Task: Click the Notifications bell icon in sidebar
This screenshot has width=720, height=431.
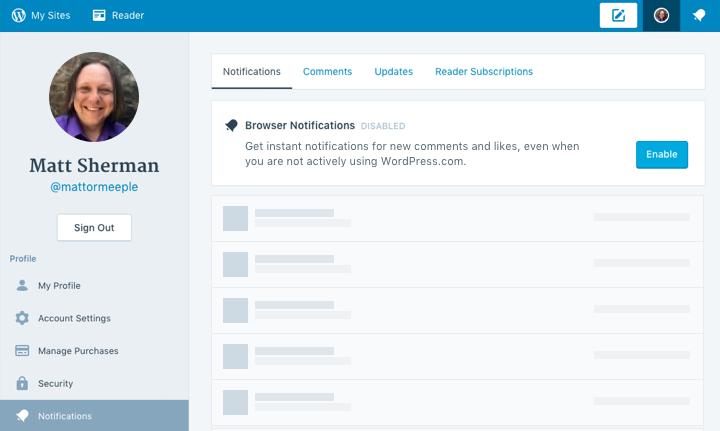Action: click(x=22, y=416)
